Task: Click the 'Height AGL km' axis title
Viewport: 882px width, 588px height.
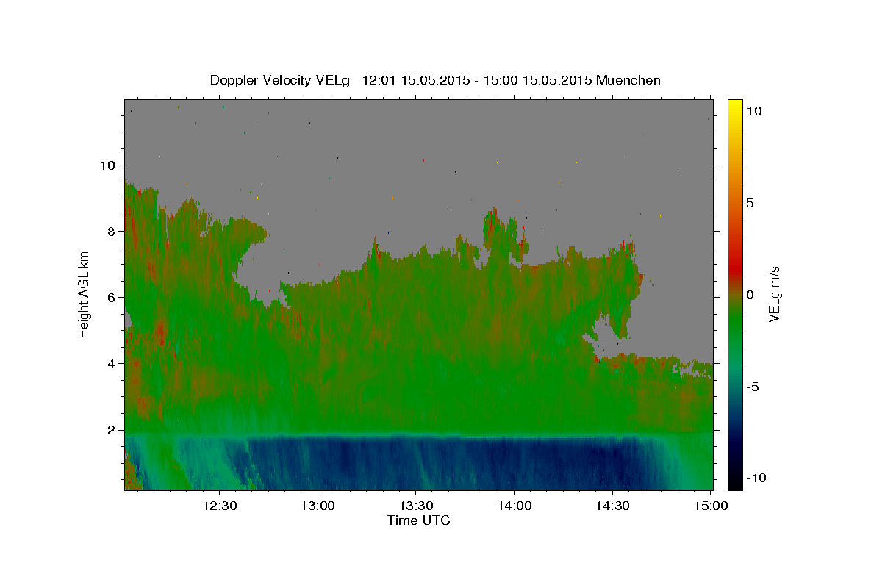Action: tap(85, 294)
